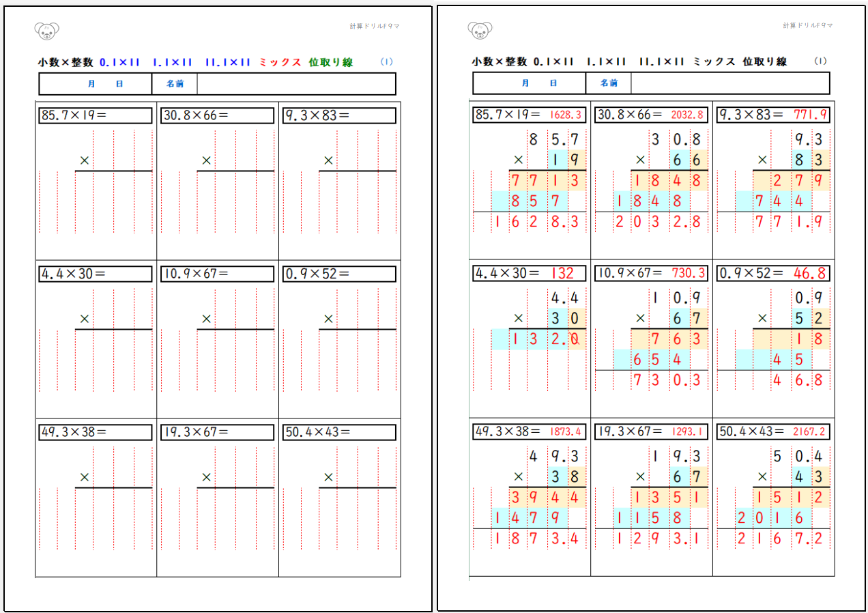The width and height of the screenshot is (868, 613).
Task: Click the green 位取り線 text in the title
Action: click(x=330, y=62)
